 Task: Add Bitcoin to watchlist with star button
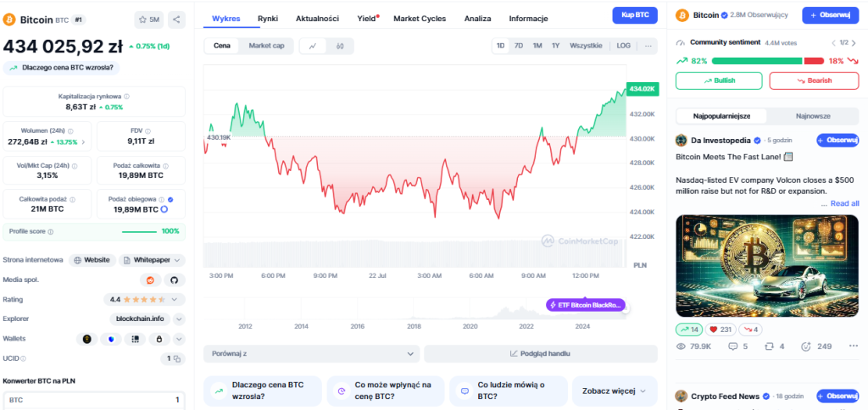coord(149,19)
